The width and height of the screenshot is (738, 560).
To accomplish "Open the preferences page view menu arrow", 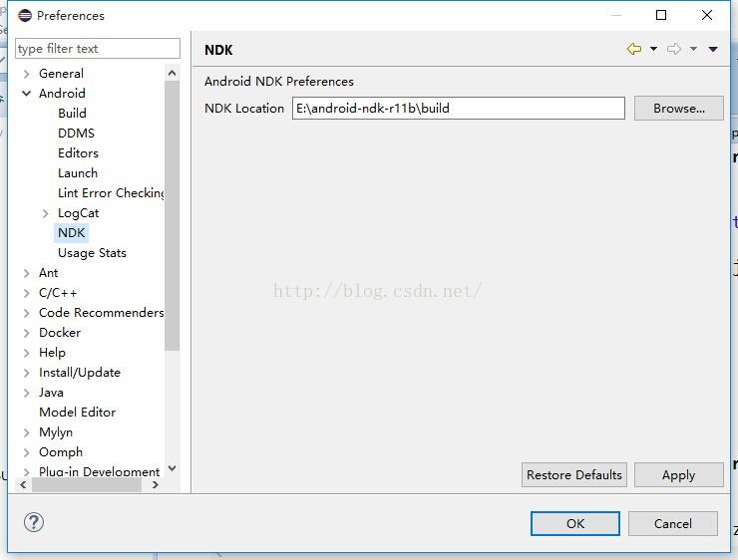I will coord(713,49).
